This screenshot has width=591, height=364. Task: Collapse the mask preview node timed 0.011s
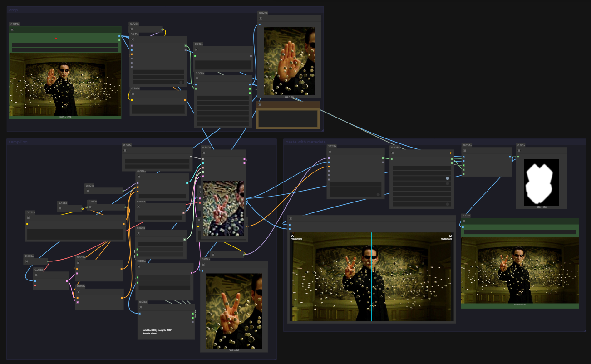tap(518, 151)
